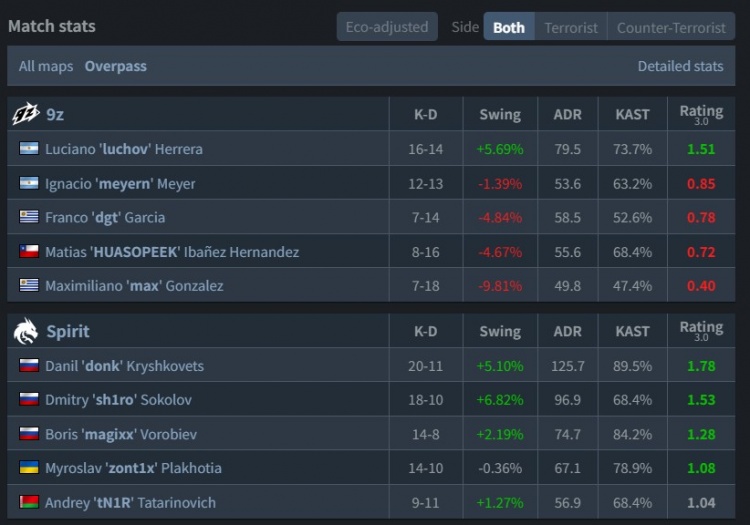Click the 9z team logo icon
The width and height of the screenshot is (750, 525).
click(x=25, y=114)
